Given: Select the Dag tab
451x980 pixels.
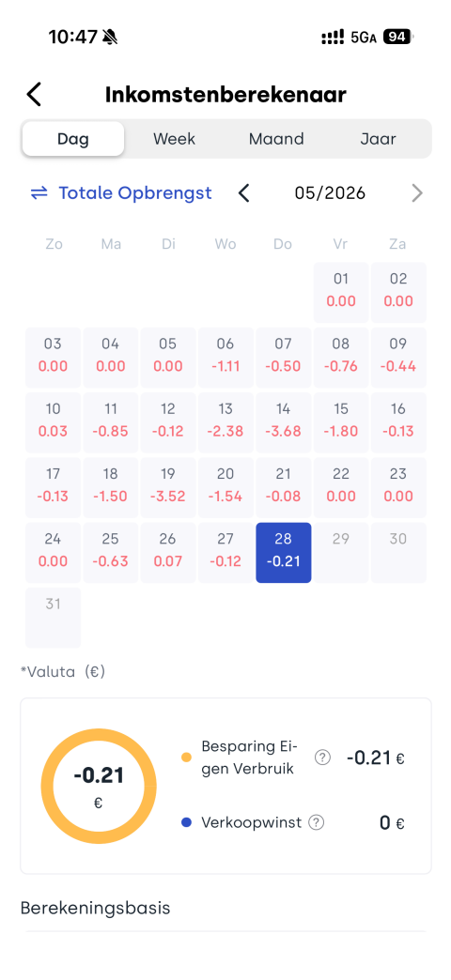Looking at the screenshot, I should click(x=73, y=139).
